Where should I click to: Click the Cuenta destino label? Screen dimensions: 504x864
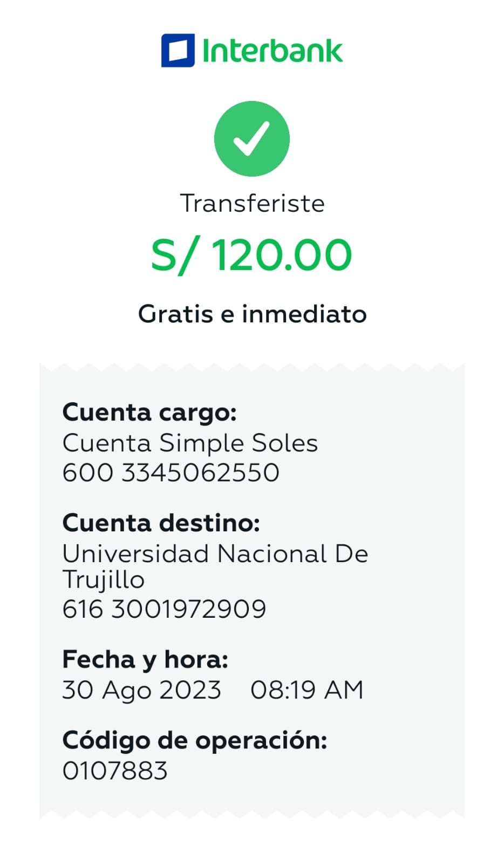[161, 523]
